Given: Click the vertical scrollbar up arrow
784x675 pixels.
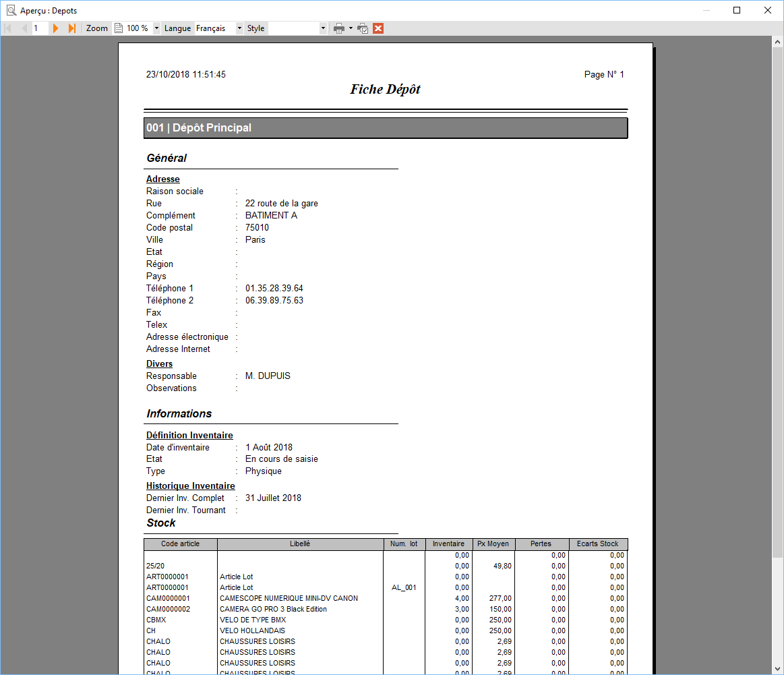Looking at the screenshot, I should click(777, 42).
